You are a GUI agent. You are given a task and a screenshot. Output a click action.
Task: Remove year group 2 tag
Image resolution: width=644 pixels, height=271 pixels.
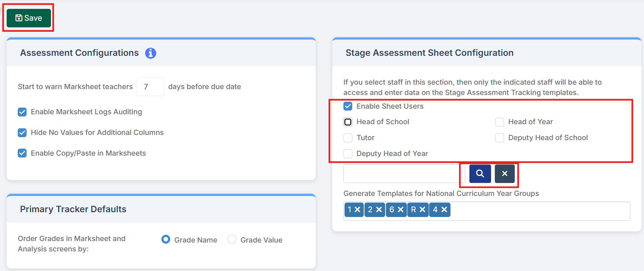[x=379, y=210]
